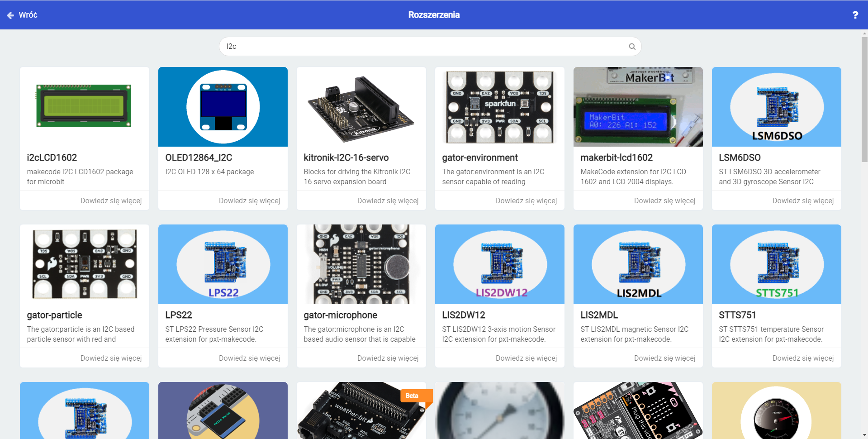
Task: Open Dowiedz się więcej for i2cLCD1602
Action: tap(111, 200)
